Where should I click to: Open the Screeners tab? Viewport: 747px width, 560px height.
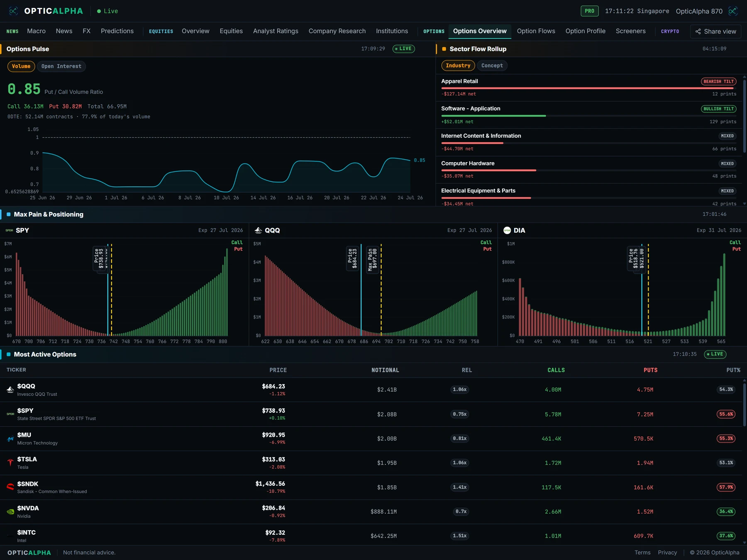[x=630, y=31]
